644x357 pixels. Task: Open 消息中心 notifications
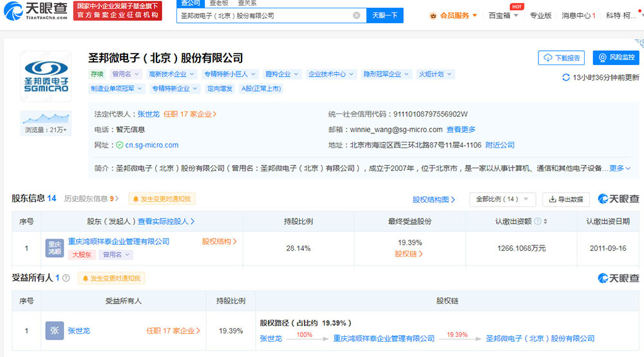(578, 15)
